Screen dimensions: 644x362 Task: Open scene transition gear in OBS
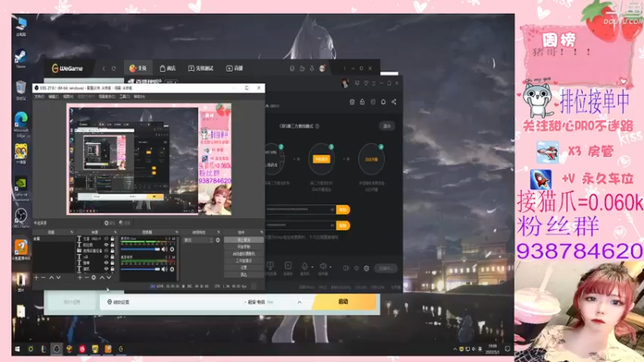click(x=217, y=240)
